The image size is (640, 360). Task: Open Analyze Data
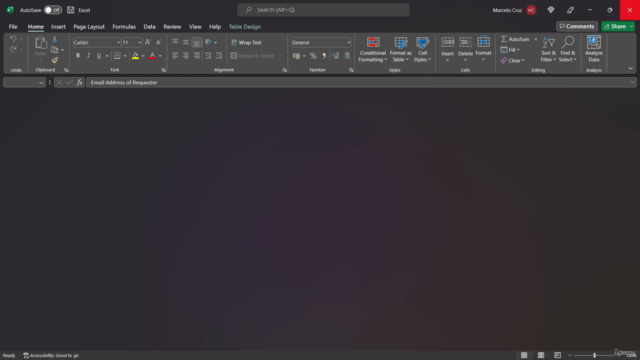pos(593,49)
